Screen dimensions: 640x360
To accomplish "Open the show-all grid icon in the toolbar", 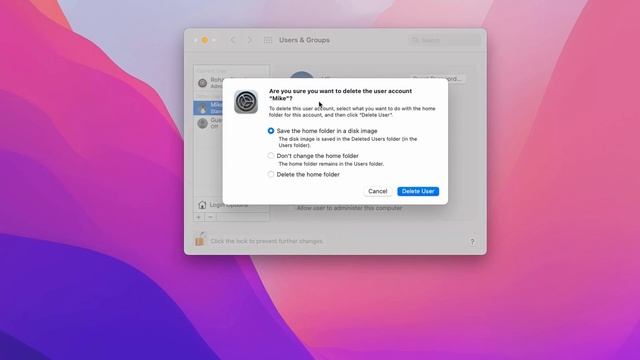I will coord(268,40).
